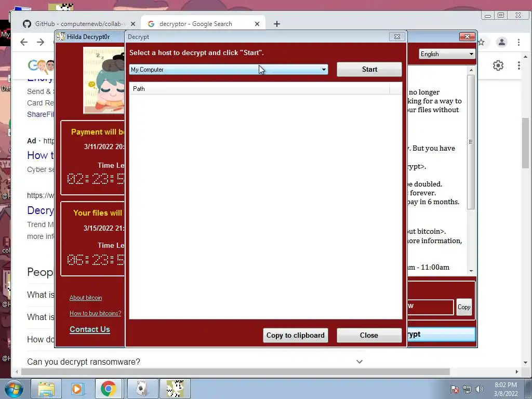
Task: Open Windows Media Player from taskbar
Action: 77,389
